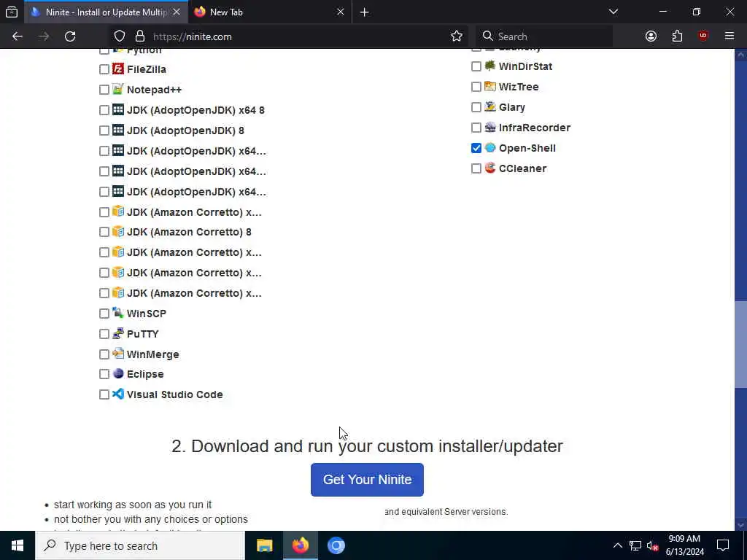
Task: Open the Firefox application menu
Action: pos(729,36)
